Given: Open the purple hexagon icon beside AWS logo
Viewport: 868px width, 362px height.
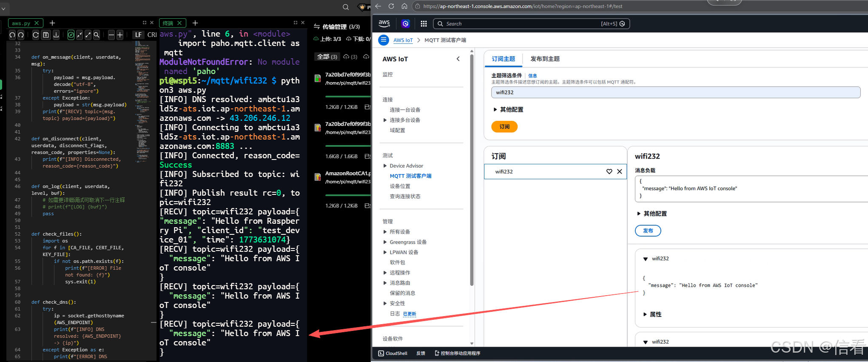Looking at the screenshot, I should pos(405,24).
